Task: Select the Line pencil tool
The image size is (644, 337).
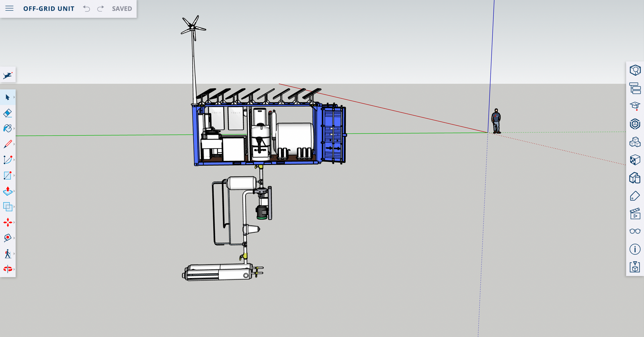Action: 8,144
